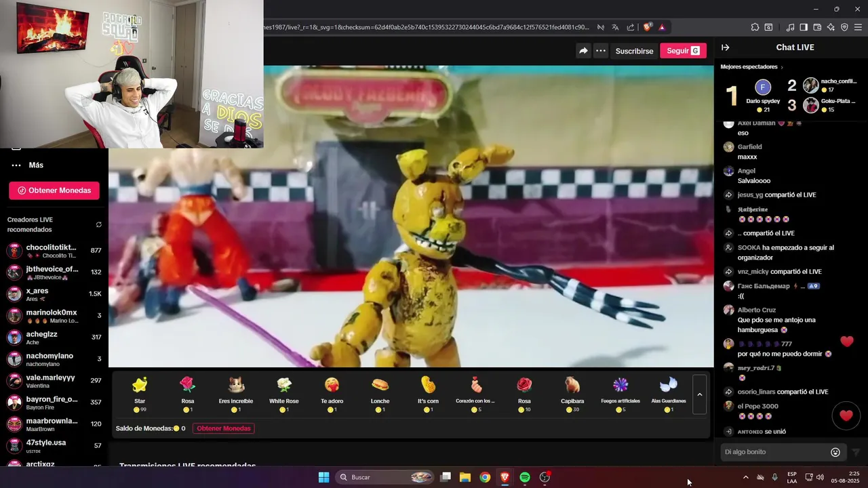
Task: Send the Rosa gift costing 10 coins
Action: pyautogui.click(x=524, y=394)
